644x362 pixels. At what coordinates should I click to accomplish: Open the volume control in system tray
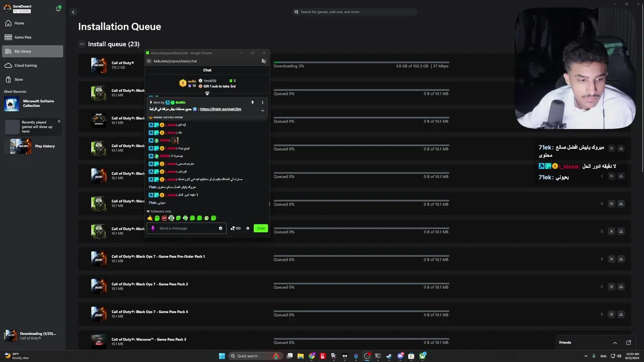(619, 356)
